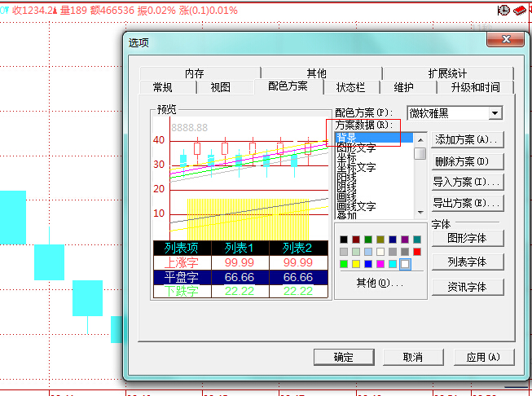This screenshot has height=396, width=532.
Task: Click the red book icon at top right
Action: pos(520,10)
